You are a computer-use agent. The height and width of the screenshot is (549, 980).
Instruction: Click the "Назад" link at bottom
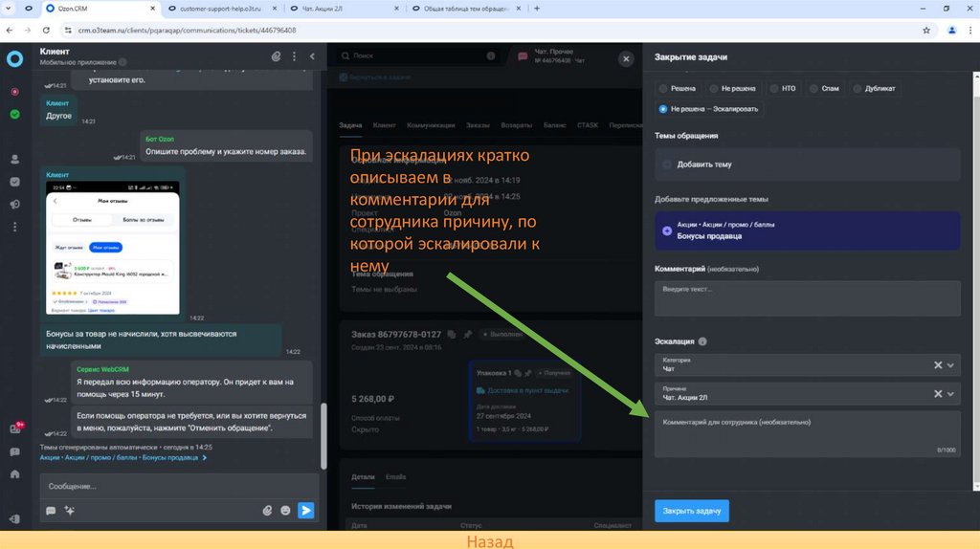[x=490, y=541]
